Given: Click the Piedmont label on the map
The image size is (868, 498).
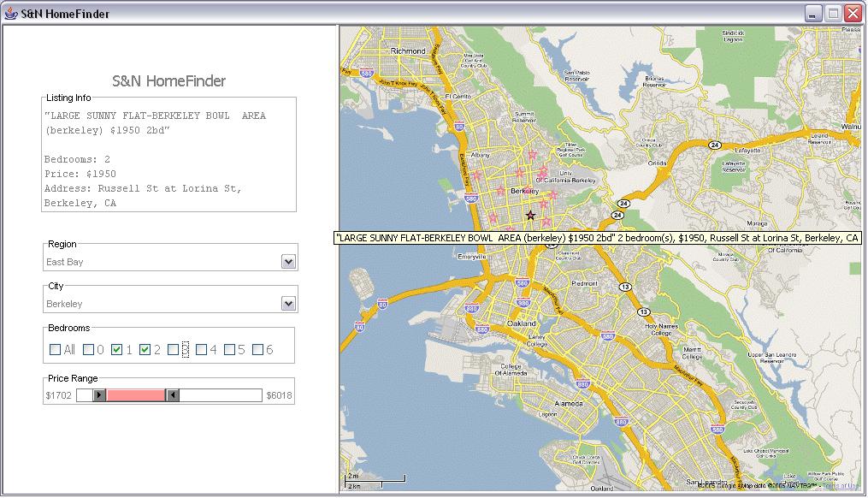Looking at the screenshot, I should click(x=584, y=283).
